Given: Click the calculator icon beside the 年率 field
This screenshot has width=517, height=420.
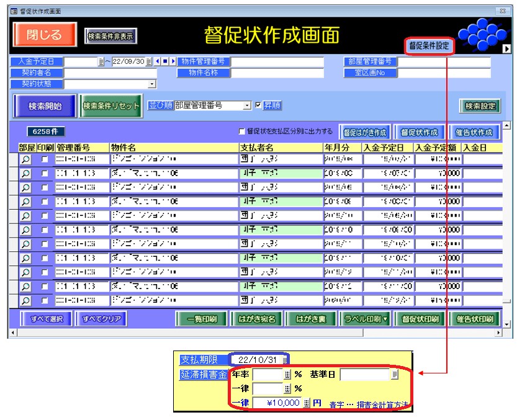Looking at the screenshot, I should (287, 375).
